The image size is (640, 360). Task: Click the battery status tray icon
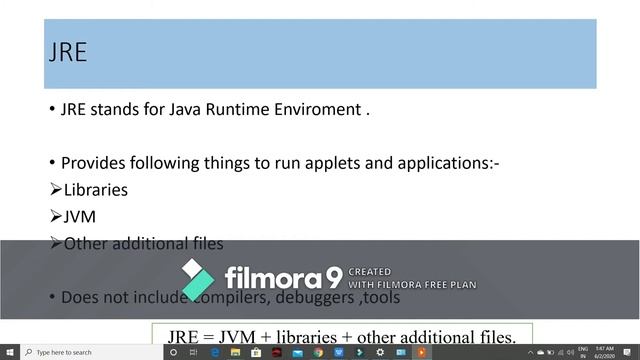tap(551, 353)
